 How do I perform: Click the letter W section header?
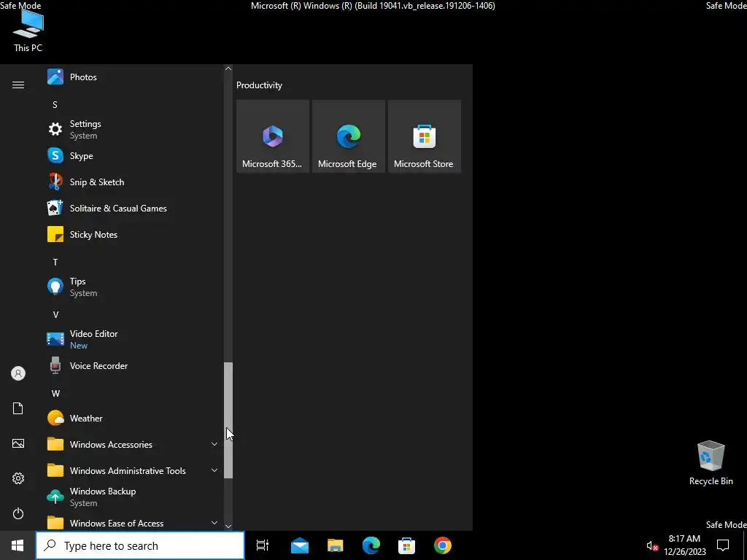[x=55, y=393]
